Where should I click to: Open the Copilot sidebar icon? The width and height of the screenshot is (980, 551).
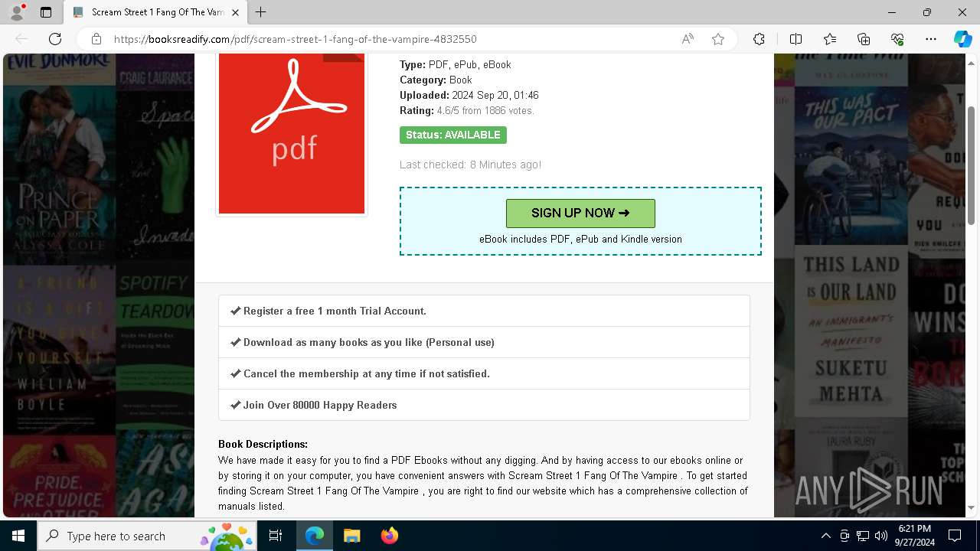point(962,39)
